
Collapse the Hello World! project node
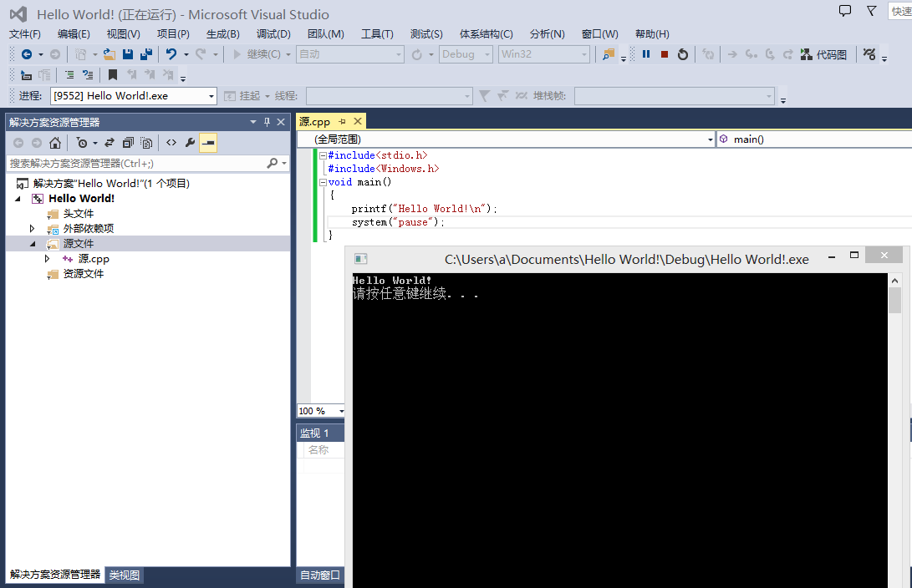18,199
